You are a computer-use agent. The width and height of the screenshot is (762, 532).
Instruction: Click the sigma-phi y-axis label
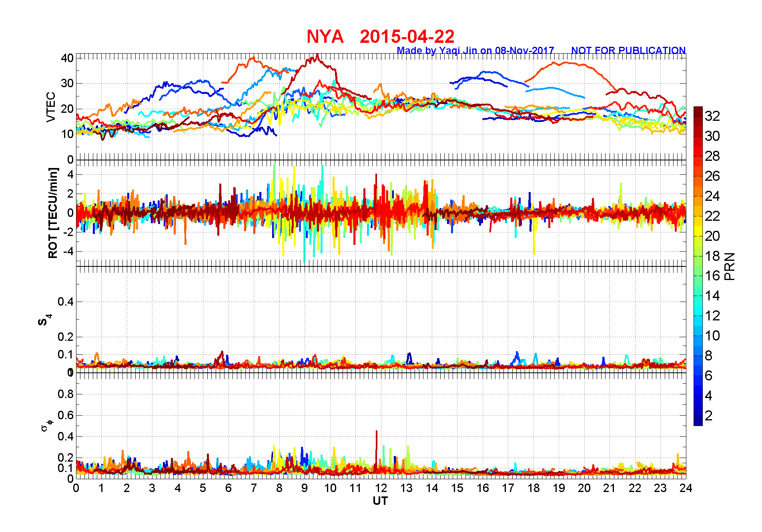47,425
